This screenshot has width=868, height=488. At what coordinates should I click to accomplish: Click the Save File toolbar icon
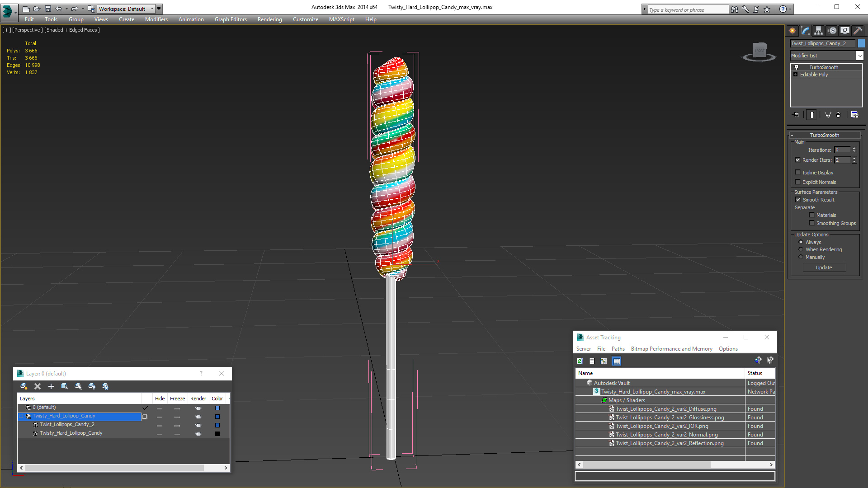point(47,9)
